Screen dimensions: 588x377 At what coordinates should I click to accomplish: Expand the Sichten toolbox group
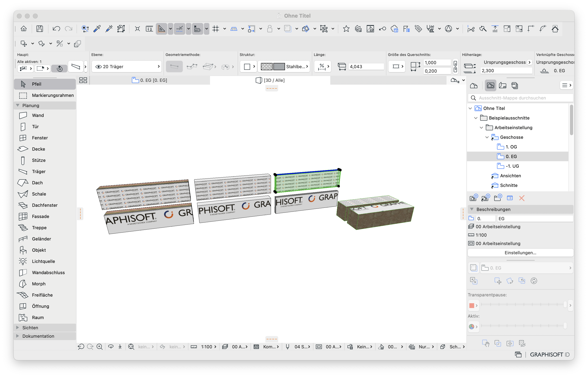(18, 327)
